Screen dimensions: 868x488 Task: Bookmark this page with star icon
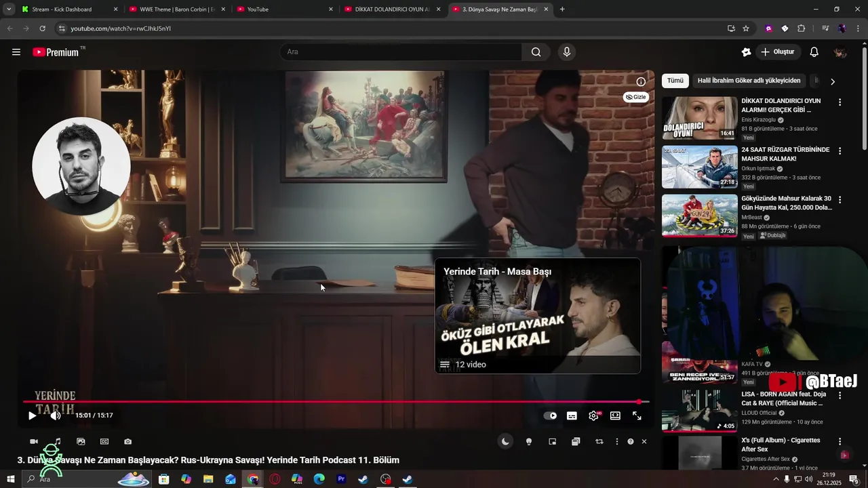click(746, 28)
